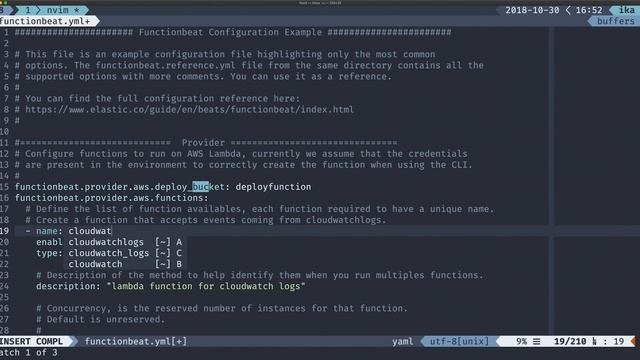640x360 pixels.
Task: Click 'functionbeat.provider.aws.functions:' on line 16
Action: [111, 198]
